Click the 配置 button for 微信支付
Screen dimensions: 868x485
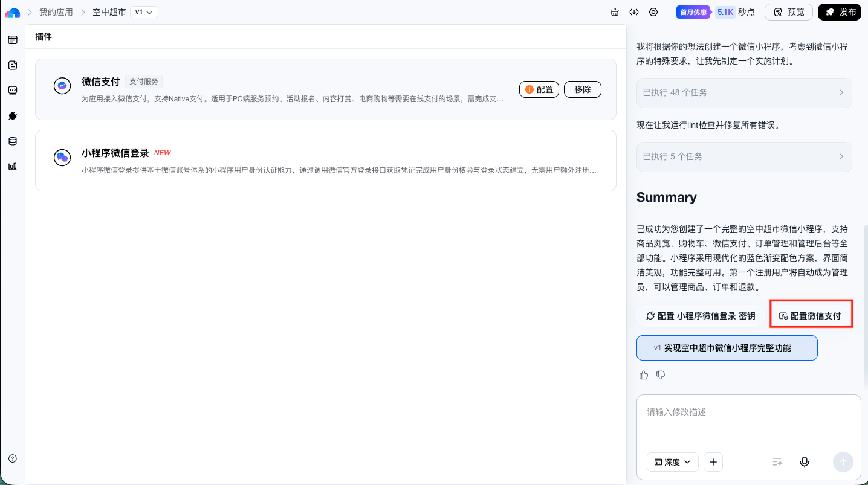click(539, 89)
